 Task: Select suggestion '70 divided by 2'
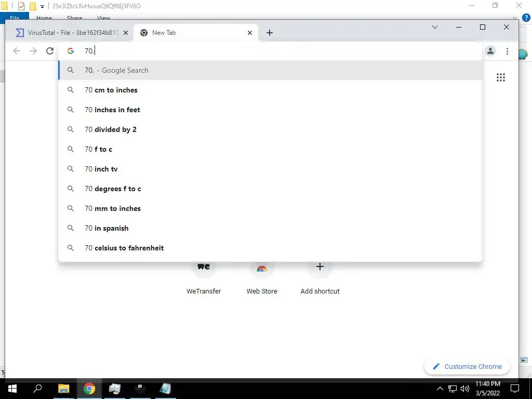pos(270,129)
